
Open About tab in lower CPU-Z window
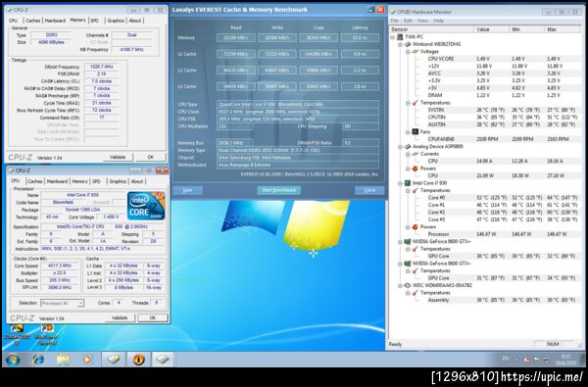coord(137,181)
